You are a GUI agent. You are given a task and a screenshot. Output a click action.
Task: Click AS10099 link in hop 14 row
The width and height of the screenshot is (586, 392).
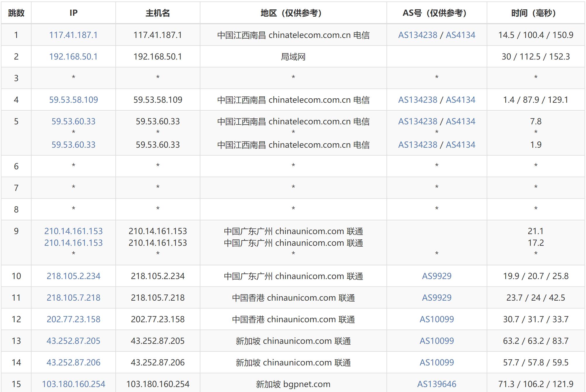coord(437,363)
